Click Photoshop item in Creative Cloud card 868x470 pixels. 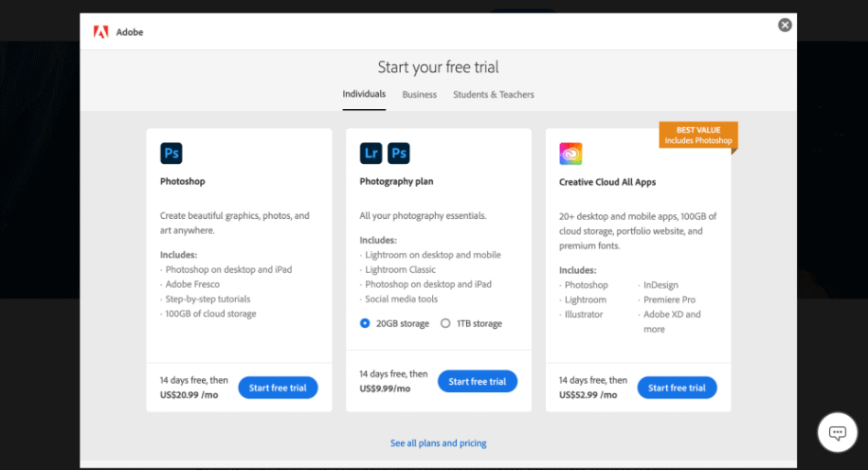587,285
